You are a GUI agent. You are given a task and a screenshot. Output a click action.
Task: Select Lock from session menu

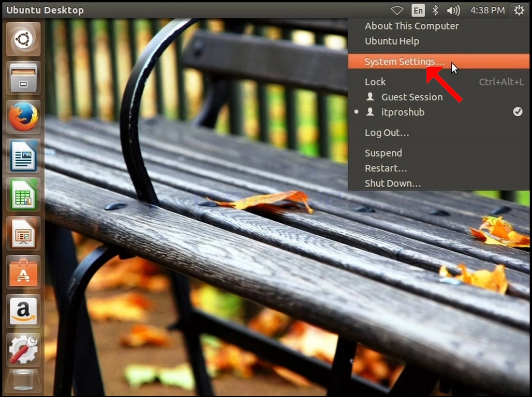pyautogui.click(x=438, y=82)
